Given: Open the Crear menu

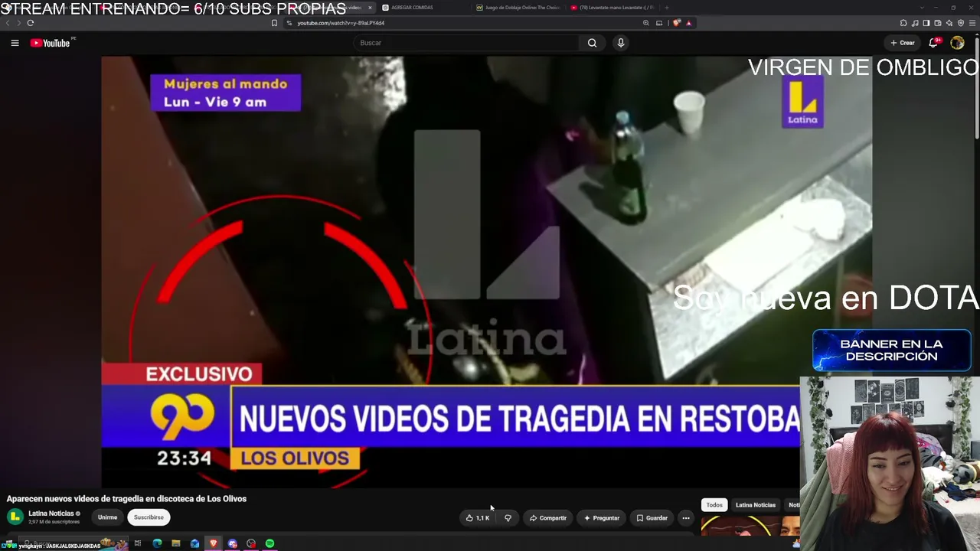Looking at the screenshot, I should click(903, 43).
